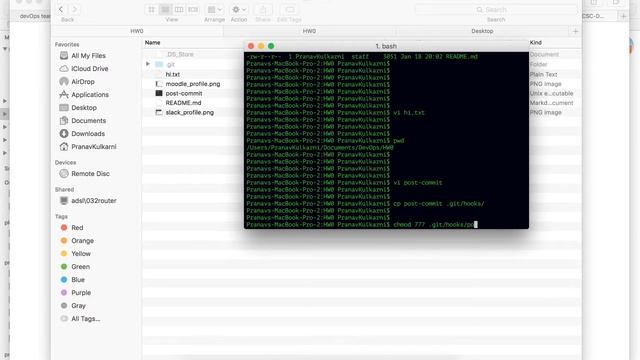Show All Tags
640x360 pixels.
point(85,319)
